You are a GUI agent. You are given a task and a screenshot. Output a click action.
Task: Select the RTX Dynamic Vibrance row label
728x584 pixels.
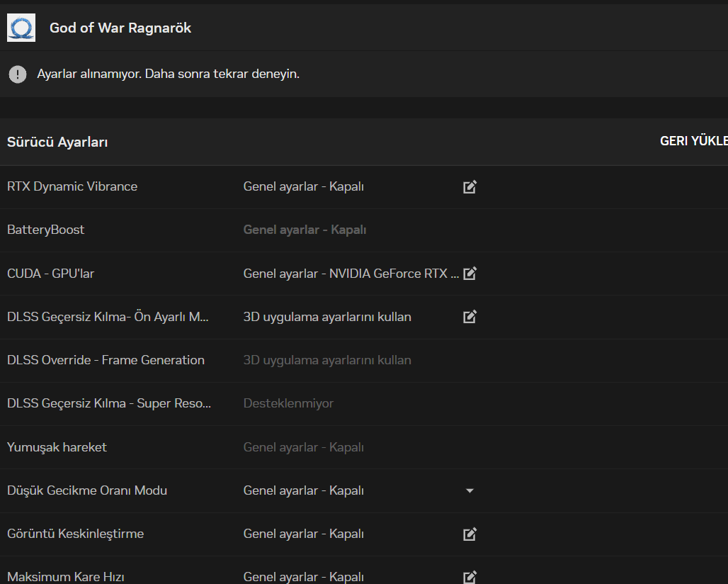click(72, 186)
